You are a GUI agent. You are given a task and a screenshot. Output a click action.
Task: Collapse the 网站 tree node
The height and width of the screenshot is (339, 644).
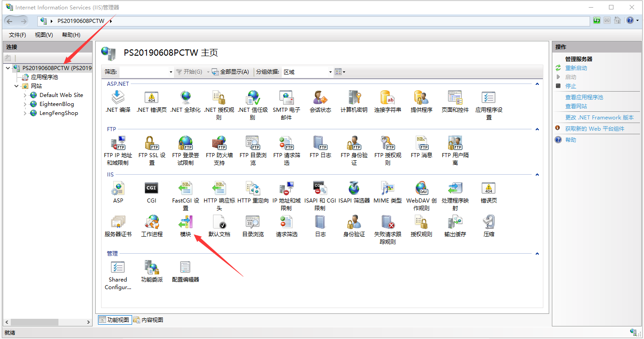click(17, 86)
